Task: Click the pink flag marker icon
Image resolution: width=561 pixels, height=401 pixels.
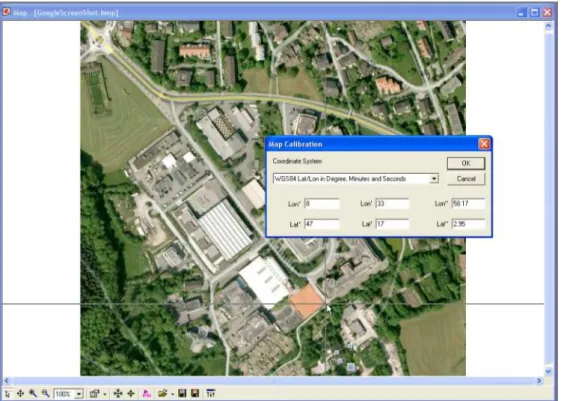Action: [x=147, y=393]
